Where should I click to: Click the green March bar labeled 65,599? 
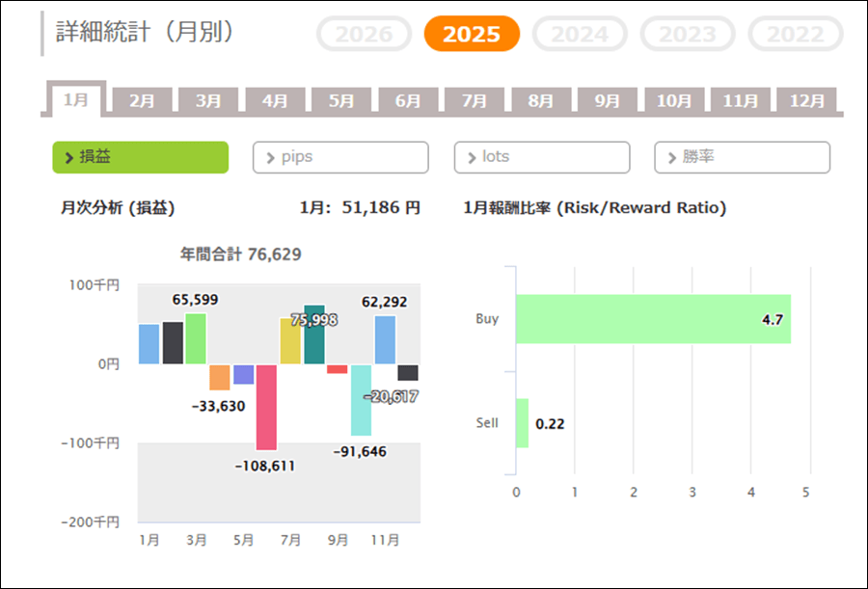pos(196,339)
